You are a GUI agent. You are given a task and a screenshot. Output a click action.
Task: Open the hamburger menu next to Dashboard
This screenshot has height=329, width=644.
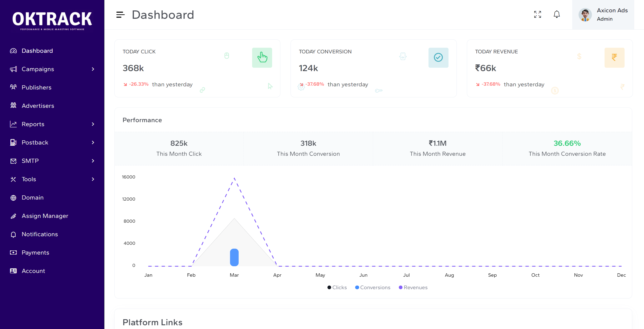coord(120,15)
